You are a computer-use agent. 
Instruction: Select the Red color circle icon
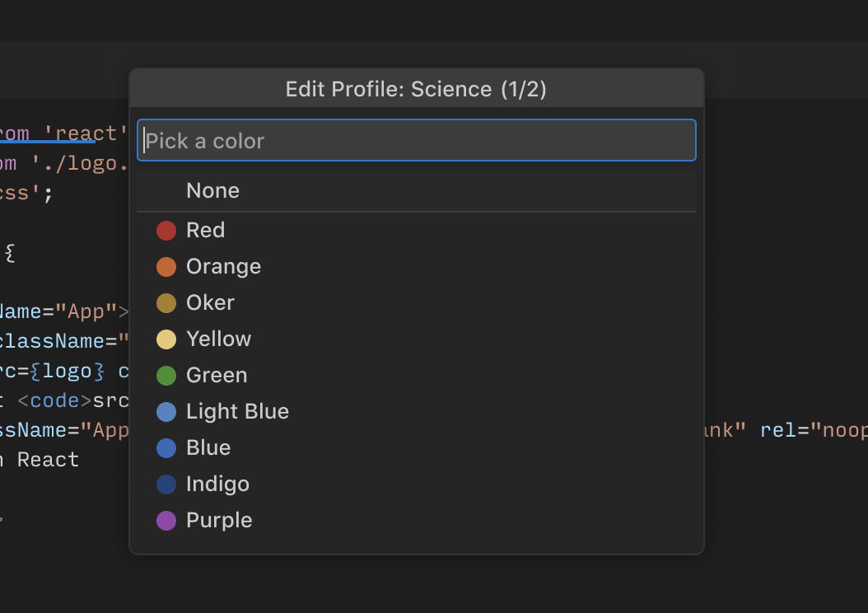pyautogui.click(x=166, y=230)
